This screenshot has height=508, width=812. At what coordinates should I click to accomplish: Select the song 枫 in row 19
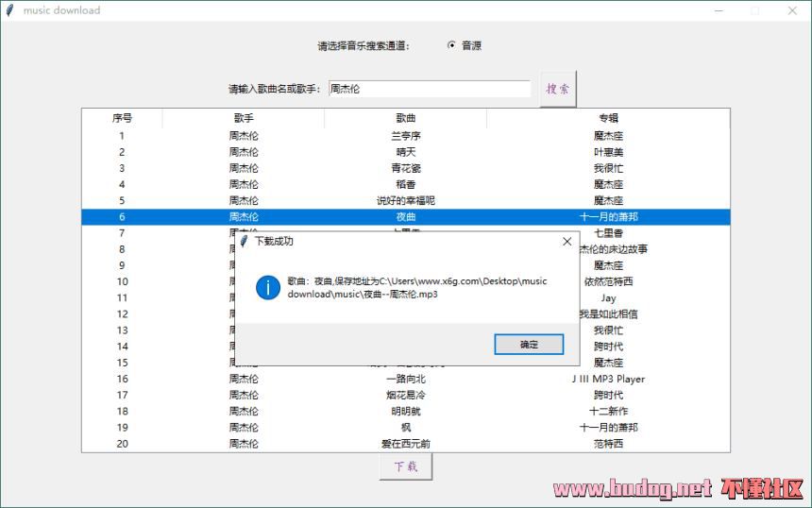pos(405,428)
